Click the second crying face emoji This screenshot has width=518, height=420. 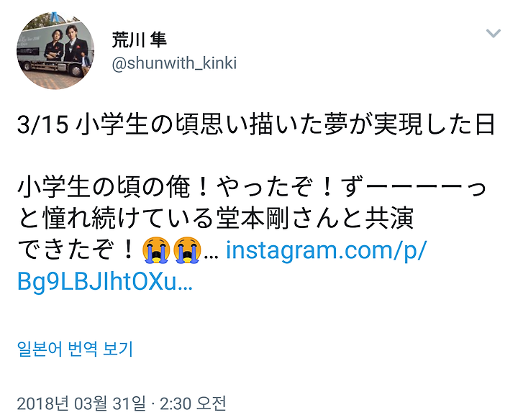(187, 250)
